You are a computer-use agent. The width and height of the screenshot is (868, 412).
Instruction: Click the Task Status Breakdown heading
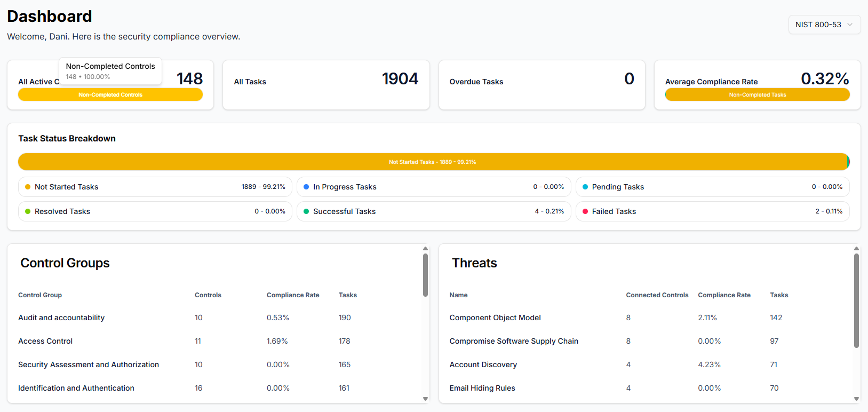click(x=67, y=138)
